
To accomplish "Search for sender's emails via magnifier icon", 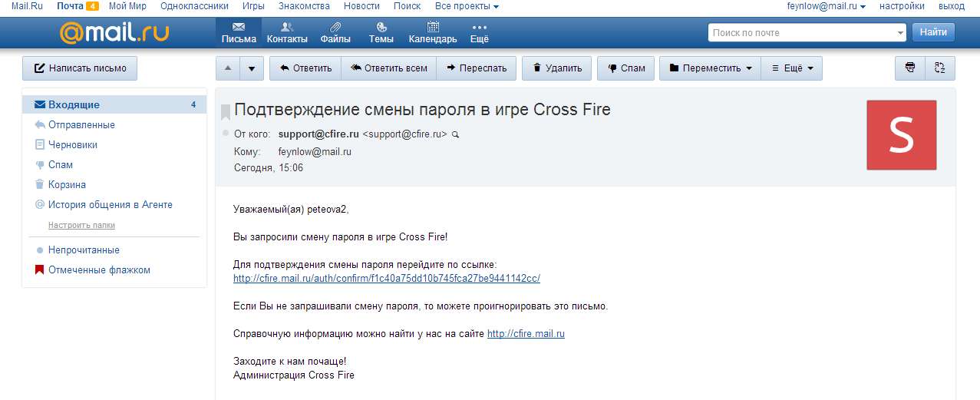I will click(455, 134).
